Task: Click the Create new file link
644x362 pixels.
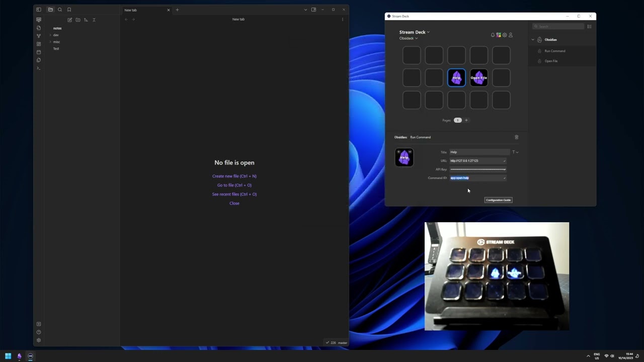Action: (x=234, y=176)
